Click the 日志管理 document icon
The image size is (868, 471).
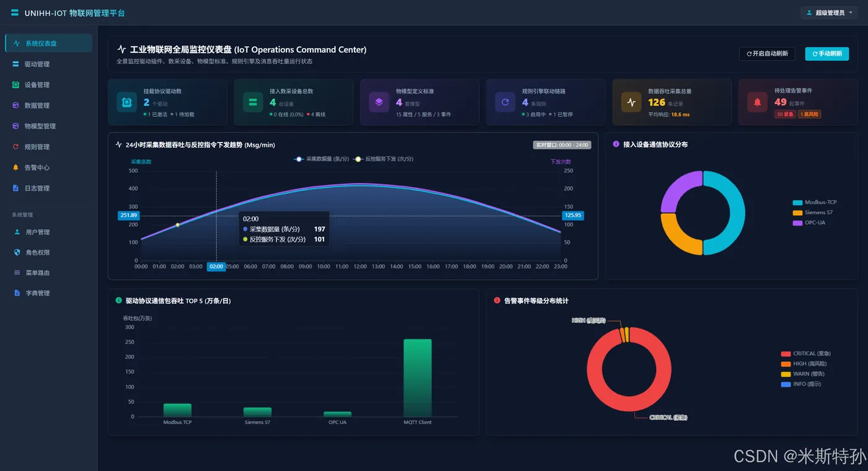click(x=16, y=188)
